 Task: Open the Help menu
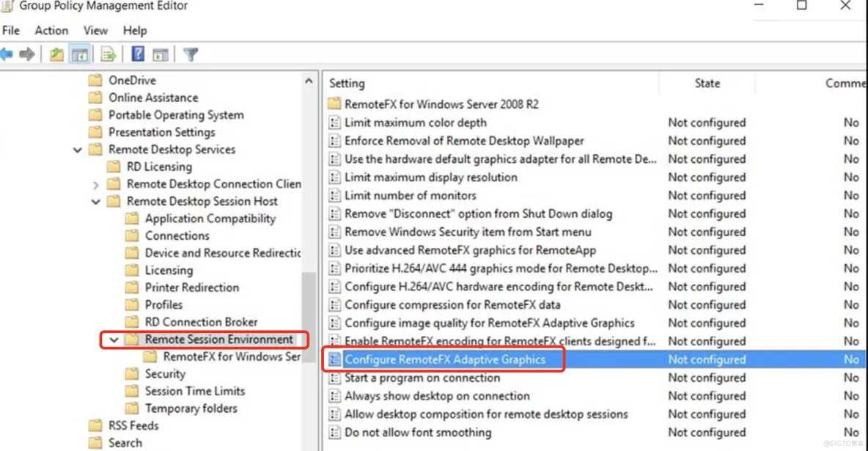click(134, 31)
